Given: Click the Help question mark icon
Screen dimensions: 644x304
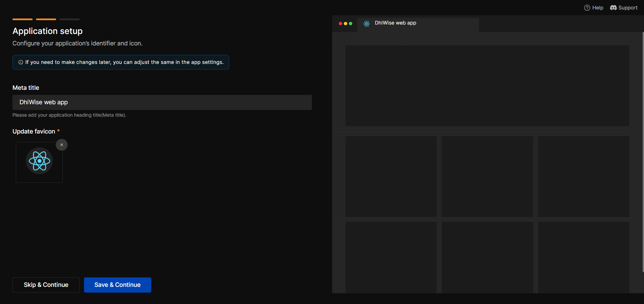Looking at the screenshot, I should (587, 8).
